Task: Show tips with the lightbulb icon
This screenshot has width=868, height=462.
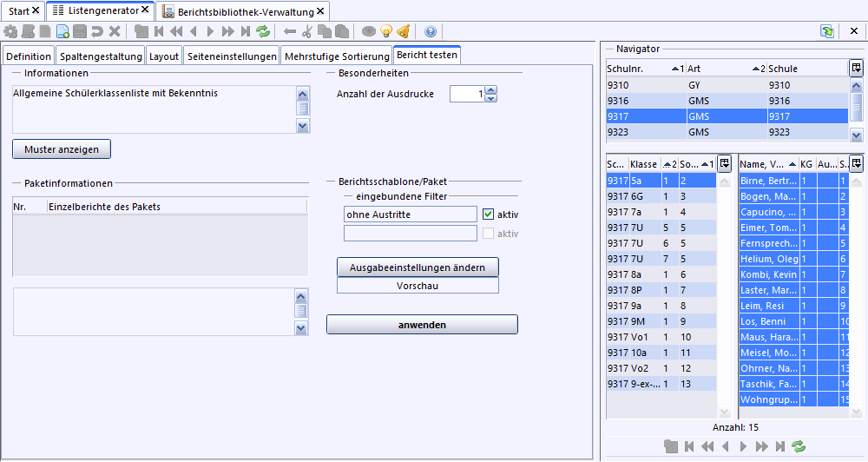Action: (x=386, y=31)
